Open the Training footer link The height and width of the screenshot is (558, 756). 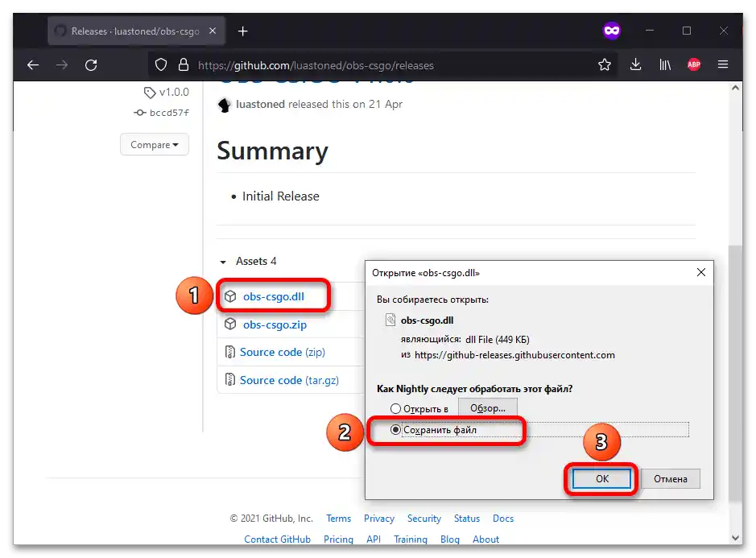click(x=411, y=539)
